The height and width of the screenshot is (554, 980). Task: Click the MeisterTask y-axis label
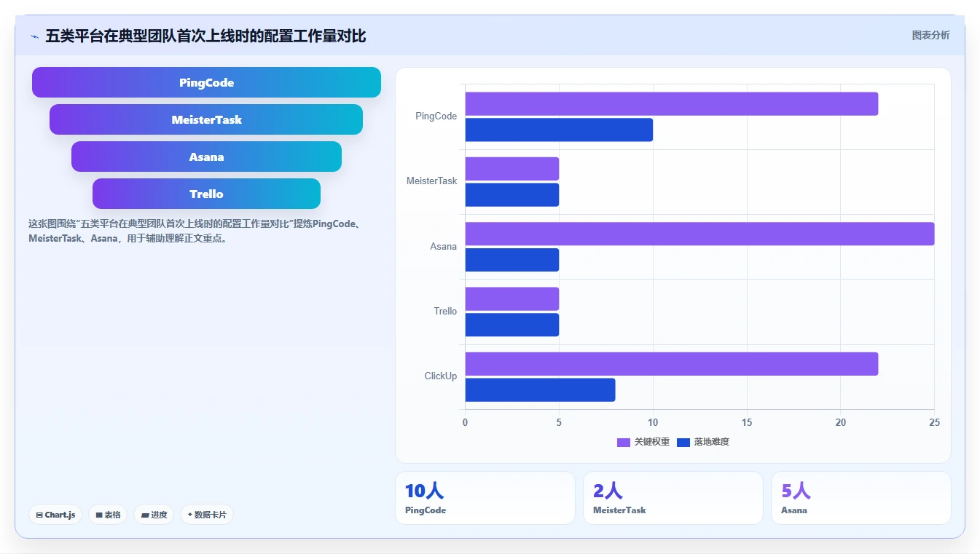coord(432,181)
